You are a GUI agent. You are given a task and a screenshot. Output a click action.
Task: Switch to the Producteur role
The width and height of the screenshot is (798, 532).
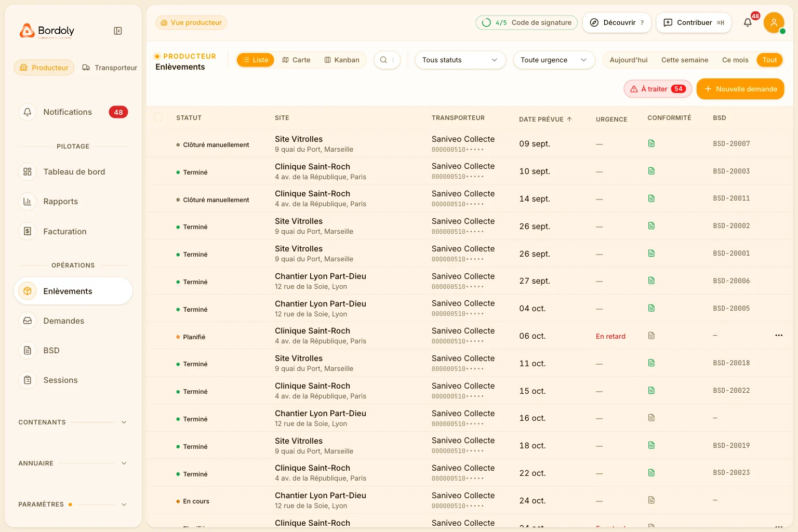coord(44,68)
